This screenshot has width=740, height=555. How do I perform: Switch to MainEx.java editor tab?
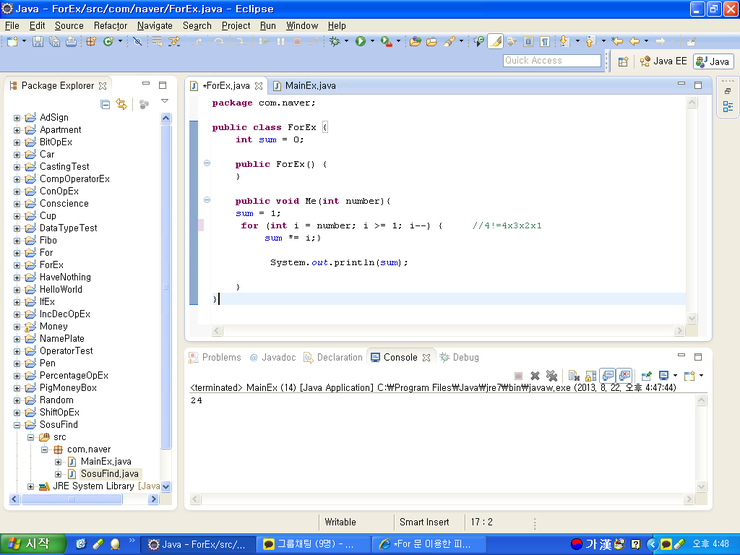(312, 86)
